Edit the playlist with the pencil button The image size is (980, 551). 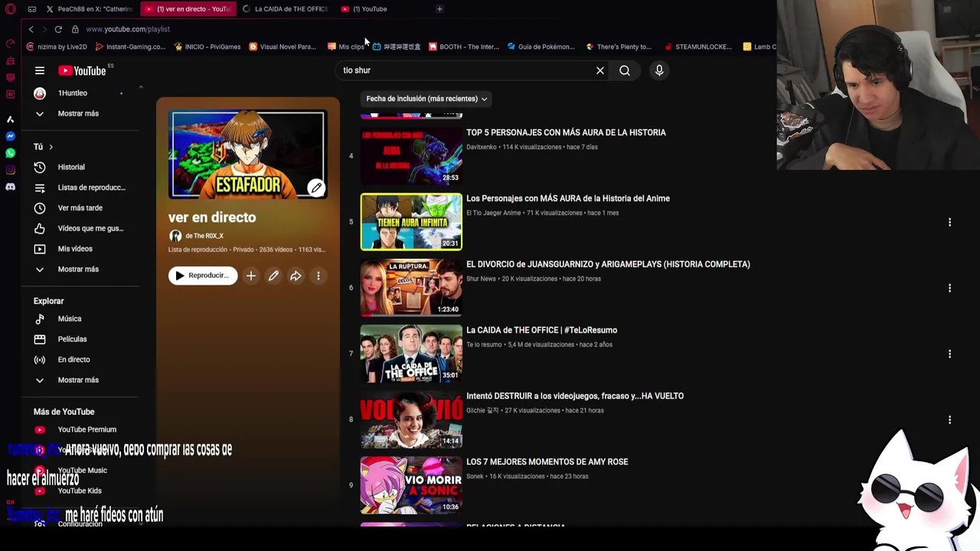(273, 275)
